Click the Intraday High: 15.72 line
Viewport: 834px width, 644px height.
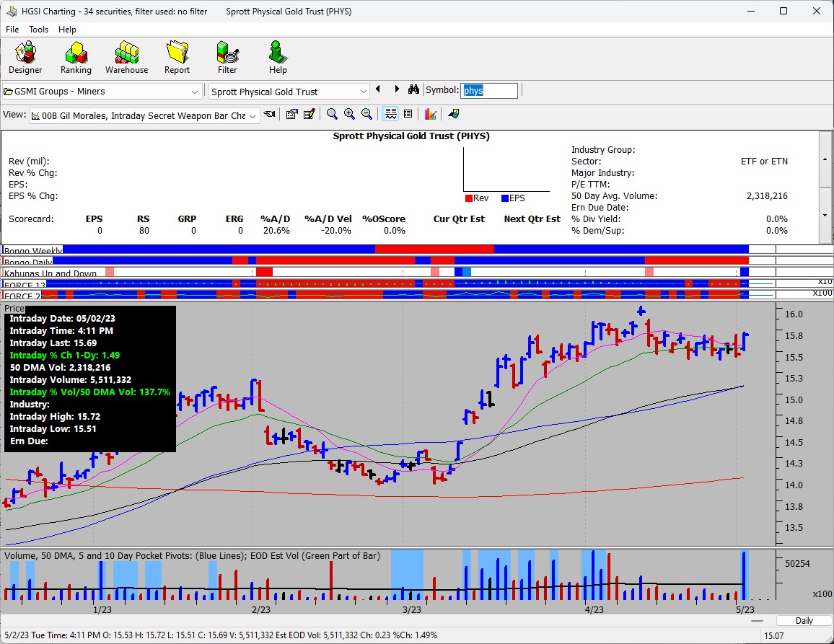[x=55, y=416]
